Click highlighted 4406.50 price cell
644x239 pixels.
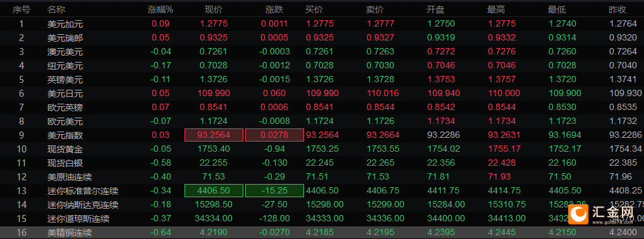(x=214, y=190)
